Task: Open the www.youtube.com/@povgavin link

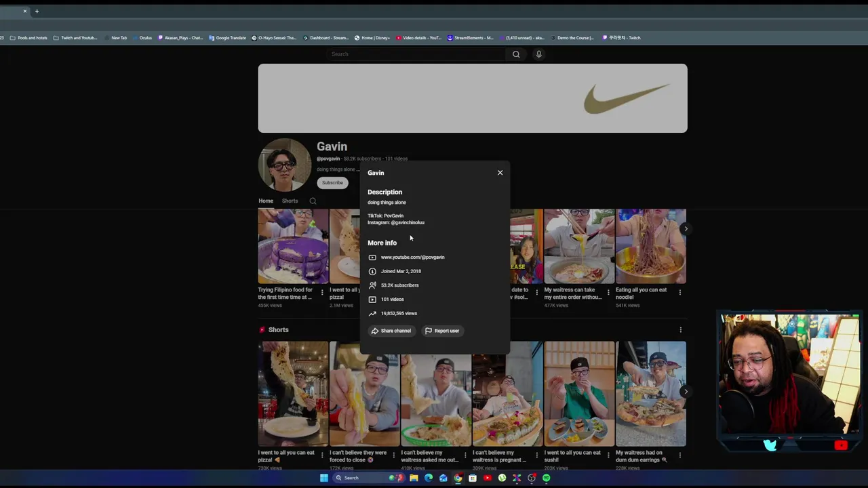Action: point(412,257)
